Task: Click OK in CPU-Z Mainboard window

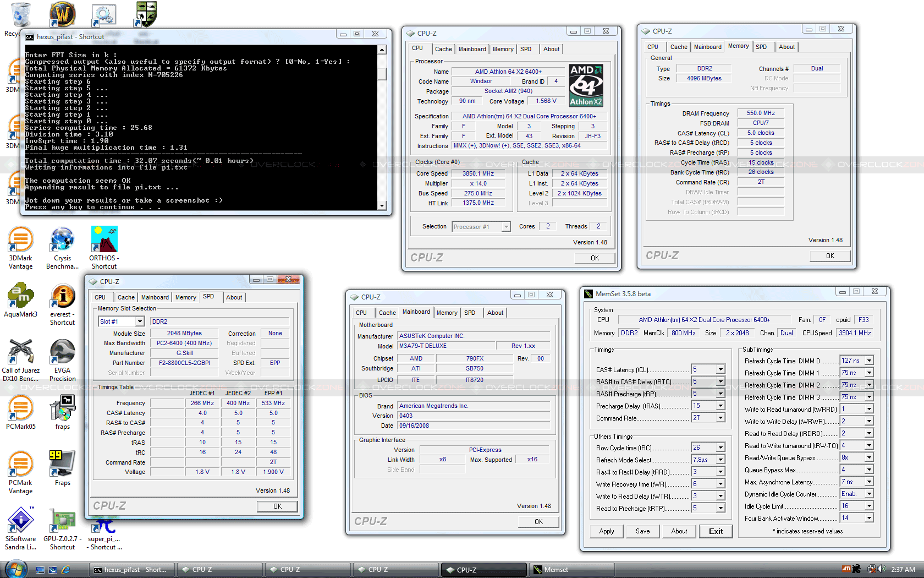Action: pyautogui.click(x=538, y=521)
